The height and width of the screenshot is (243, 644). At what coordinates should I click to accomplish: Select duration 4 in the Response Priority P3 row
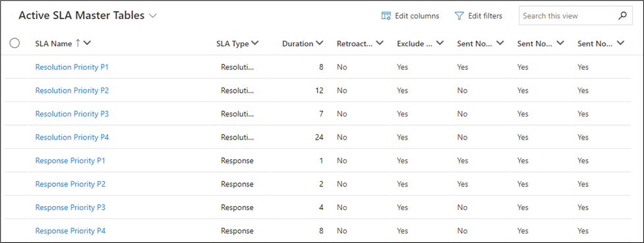coord(321,207)
